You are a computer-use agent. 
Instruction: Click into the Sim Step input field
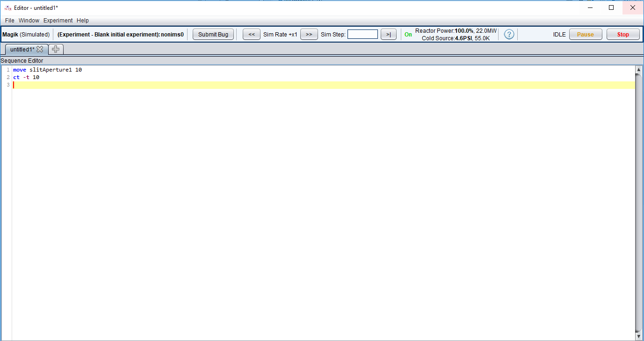click(362, 35)
